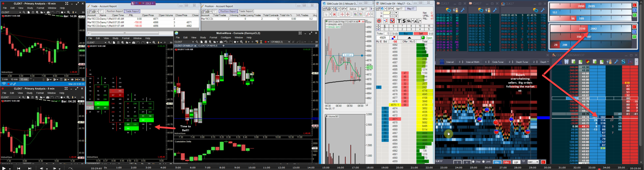Click the undo arrow in the Console toolbar
Viewport: 644px width, 170px height.
click(x=226, y=42)
